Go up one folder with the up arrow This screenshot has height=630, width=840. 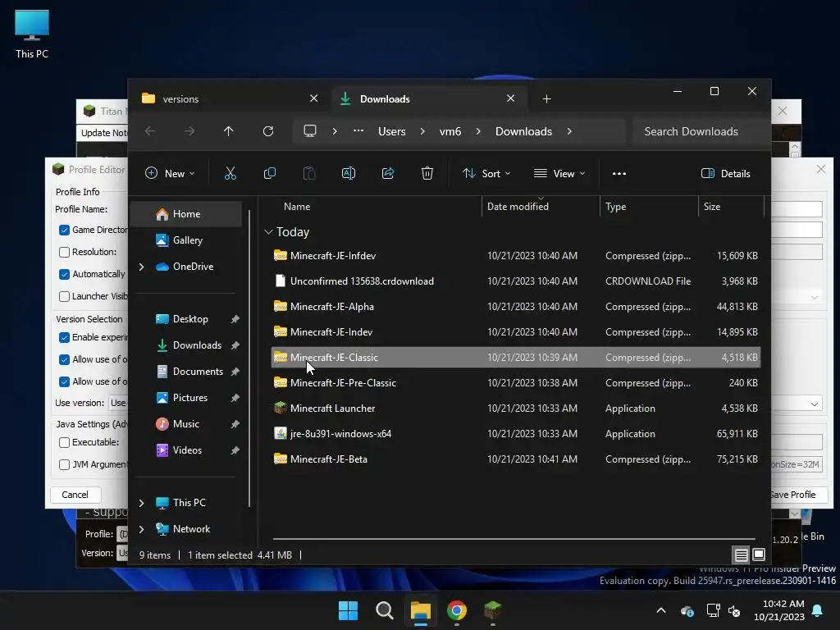point(229,131)
